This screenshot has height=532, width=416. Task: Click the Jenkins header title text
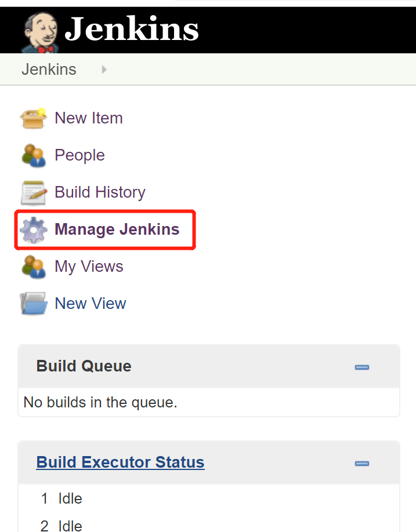pos(132,29)
